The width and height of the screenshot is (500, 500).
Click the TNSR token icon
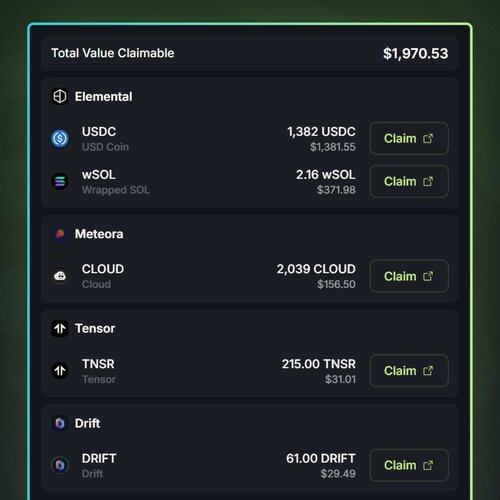click(60, 370)
